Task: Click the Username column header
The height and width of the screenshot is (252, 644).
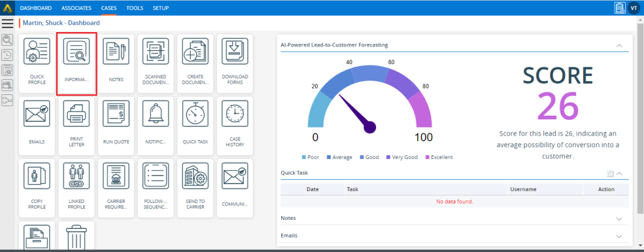Action: coord(523,189)
